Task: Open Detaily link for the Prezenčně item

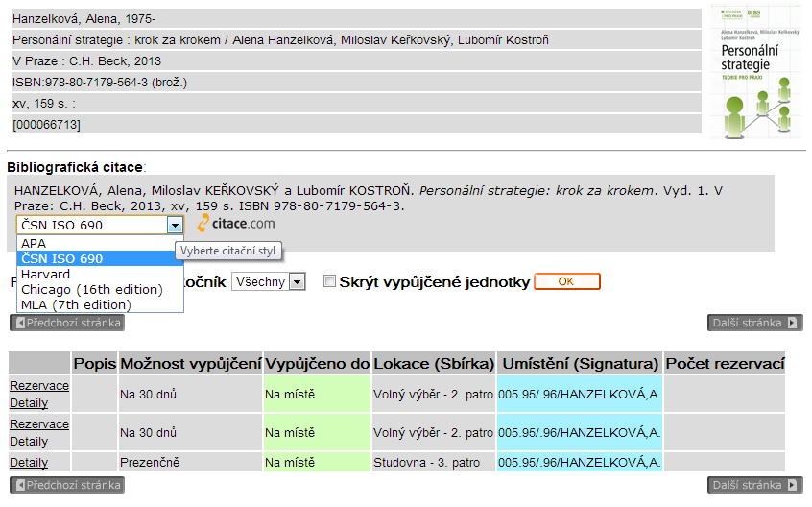Action: pos(29,463)
